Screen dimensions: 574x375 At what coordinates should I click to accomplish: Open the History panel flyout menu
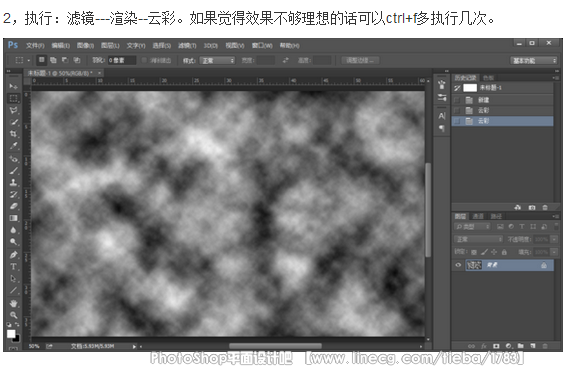point(556,78)
